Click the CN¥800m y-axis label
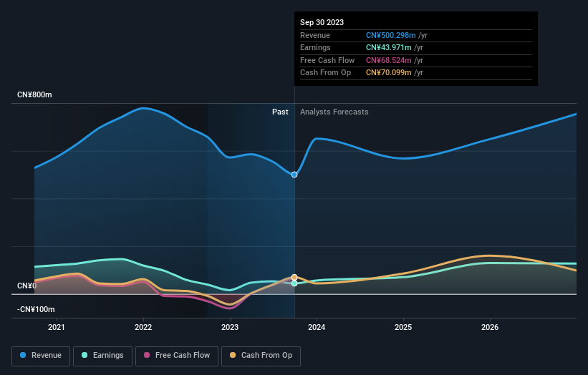Viewport: 588px width, 375px height. tap(34, 94)
